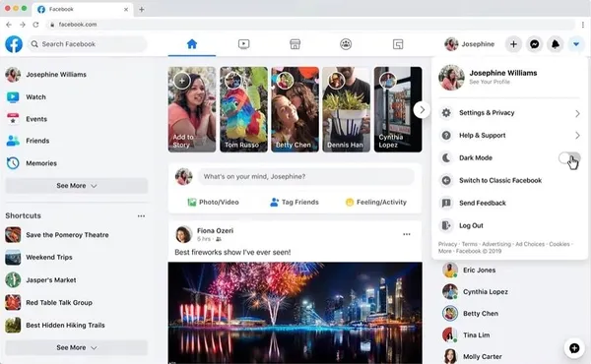Image resolution: width=591 pixels, height=364 pixels.
Task: Expand See More under left menu
Action: click(x=77, y=186)
